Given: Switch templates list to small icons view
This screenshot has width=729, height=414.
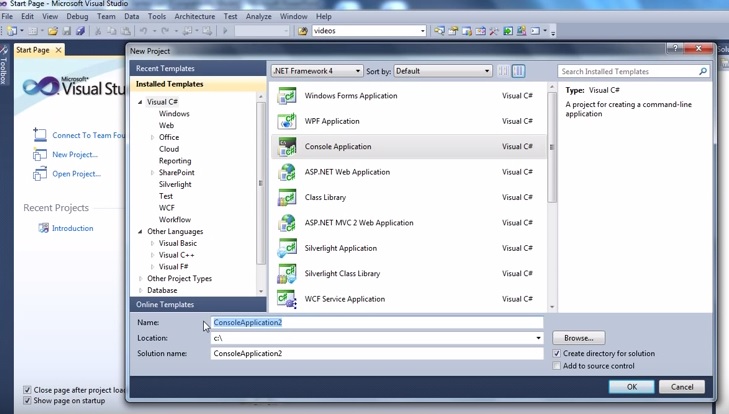Looking at the screenshot, I should pyautogui.click(x=503, y=71).
